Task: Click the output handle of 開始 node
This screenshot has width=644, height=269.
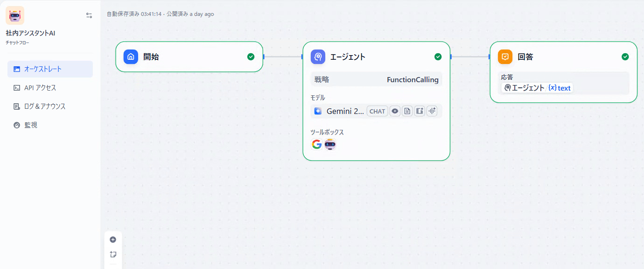Action: [x=264, y=57]
